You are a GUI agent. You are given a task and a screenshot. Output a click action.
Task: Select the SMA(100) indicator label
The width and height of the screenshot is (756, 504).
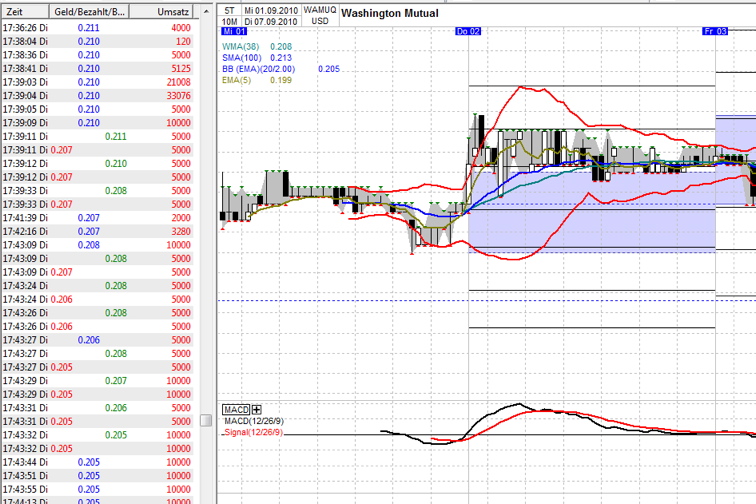[x=242, y=58]
